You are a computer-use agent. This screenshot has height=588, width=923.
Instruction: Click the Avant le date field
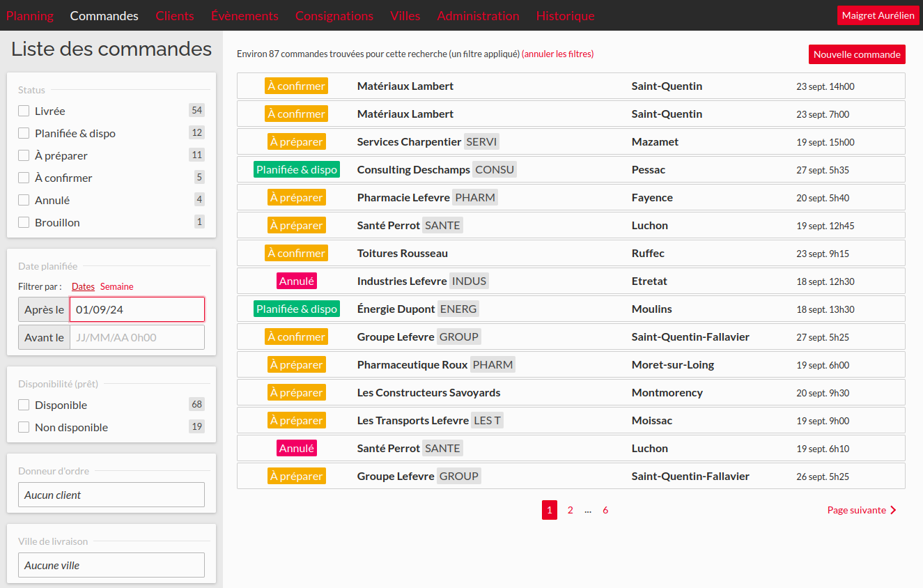click(137, 337)
